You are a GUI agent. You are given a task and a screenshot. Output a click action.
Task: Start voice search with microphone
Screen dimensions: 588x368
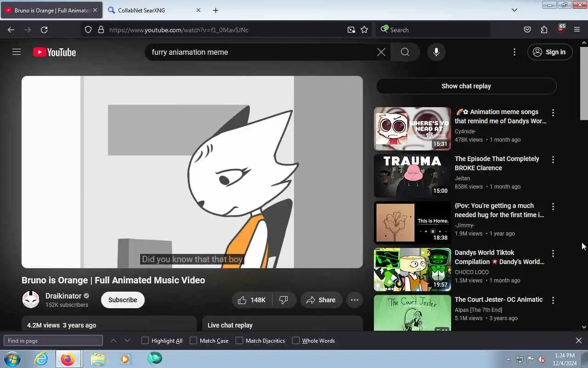436,52
